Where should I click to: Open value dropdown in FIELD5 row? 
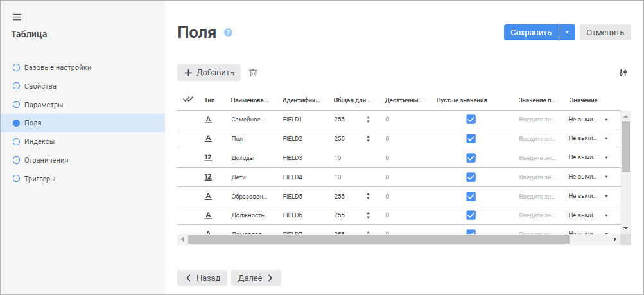coord(606,196)
